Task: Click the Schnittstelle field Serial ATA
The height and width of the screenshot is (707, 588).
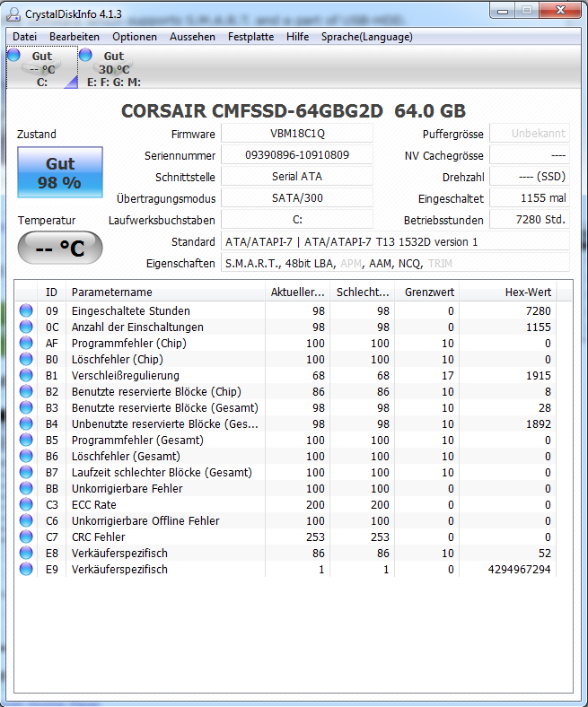Action: click(297, 176)
